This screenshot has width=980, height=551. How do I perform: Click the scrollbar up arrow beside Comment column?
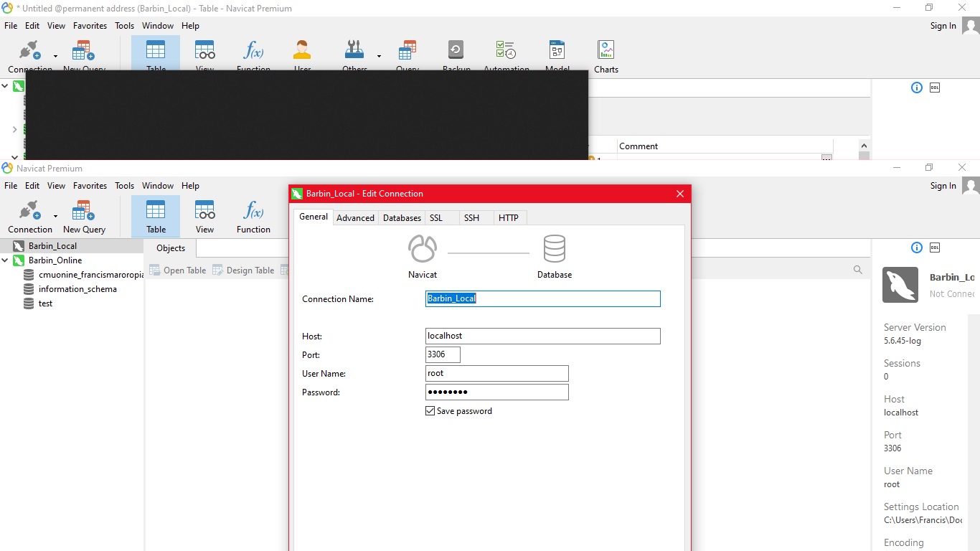[x=864, y=146]
